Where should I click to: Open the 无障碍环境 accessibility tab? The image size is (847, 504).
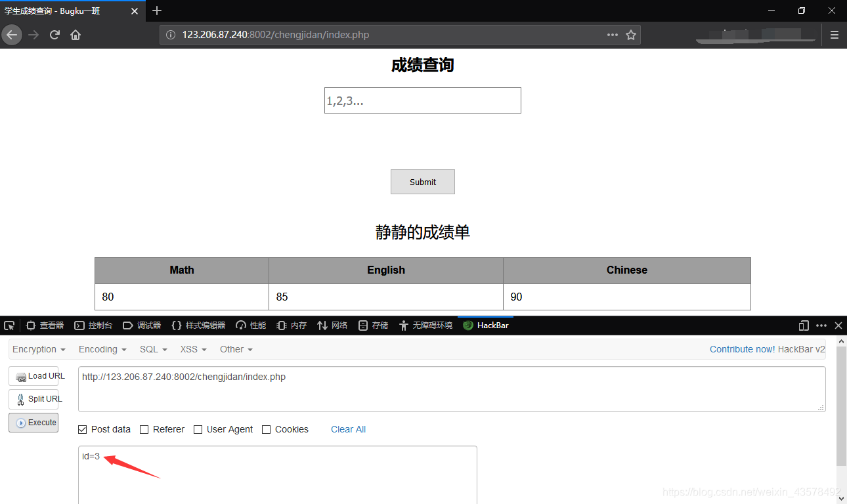[x=425, y=325]
